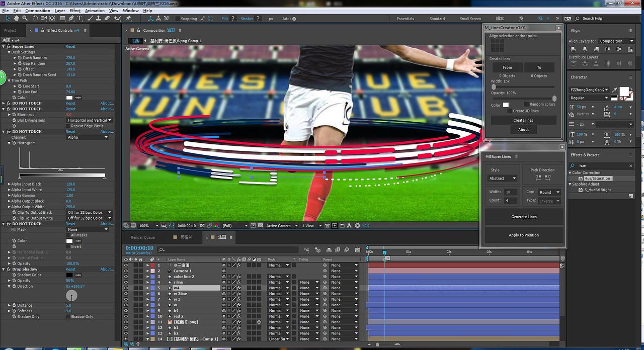
Task: Reset the Super Lines effect
Action: coord(70,46)
